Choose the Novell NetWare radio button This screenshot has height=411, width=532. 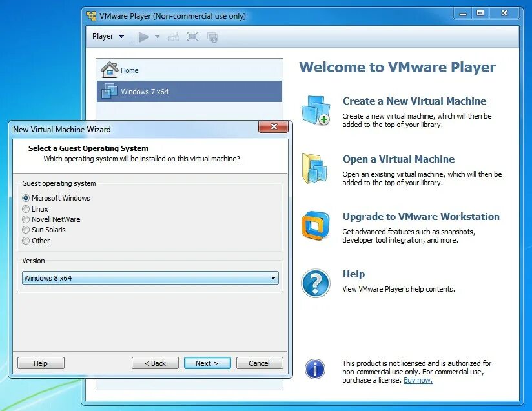[x=26, y=219]
